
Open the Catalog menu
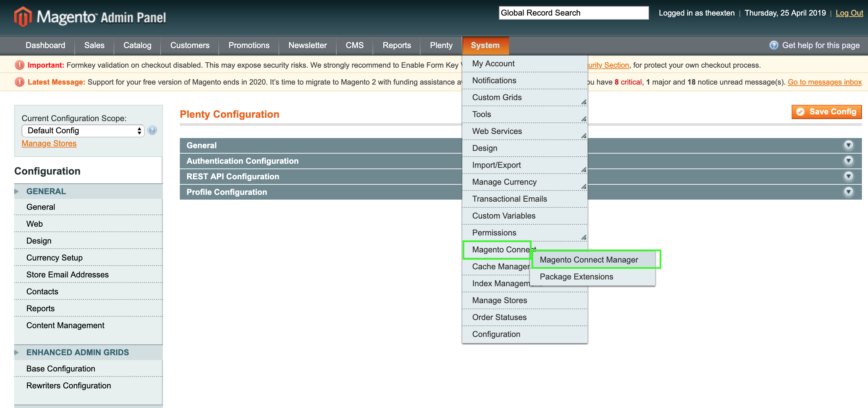pos(137,45)
